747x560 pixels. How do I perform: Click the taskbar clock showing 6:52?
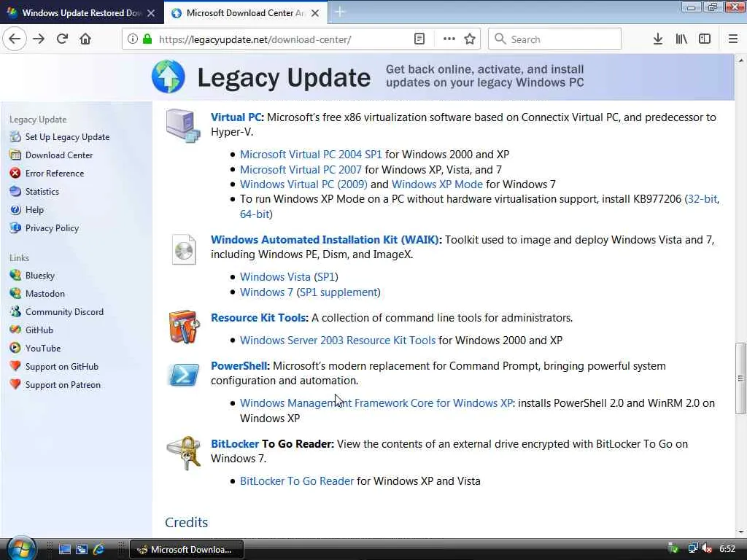pos(727,549)
